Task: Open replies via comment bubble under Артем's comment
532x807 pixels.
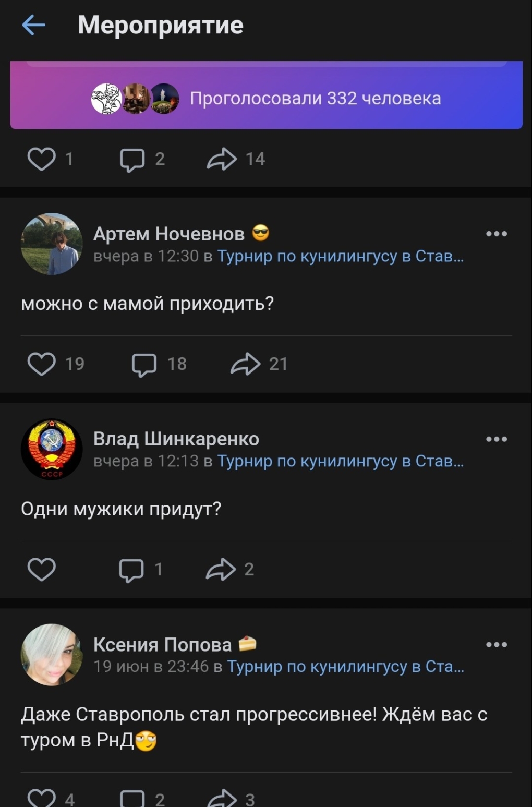Action: (x=144, y=364)
